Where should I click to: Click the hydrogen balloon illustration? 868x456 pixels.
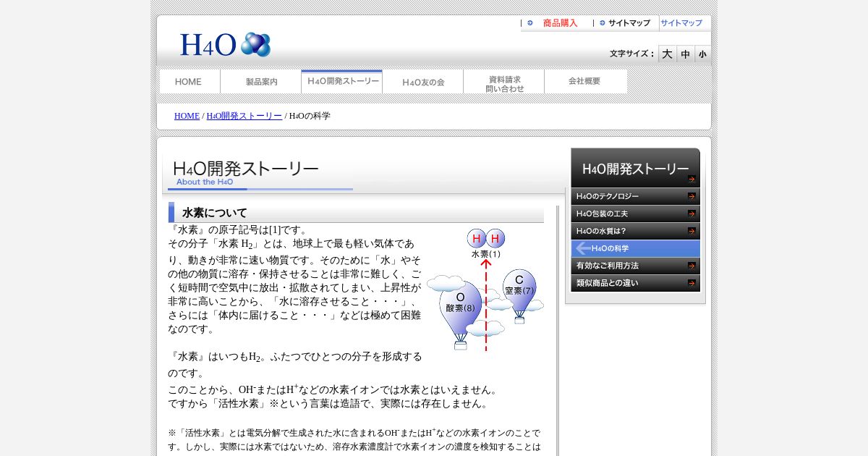click(485, 290)
